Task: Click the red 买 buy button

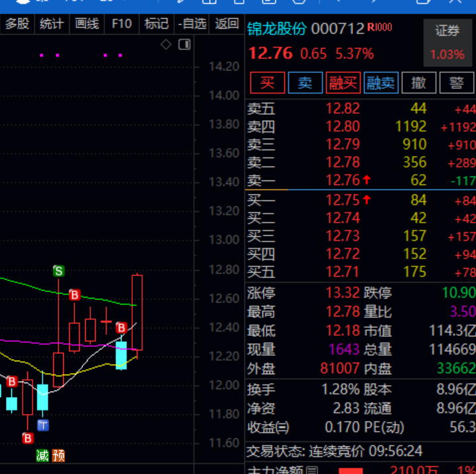Action: (268, 82)
